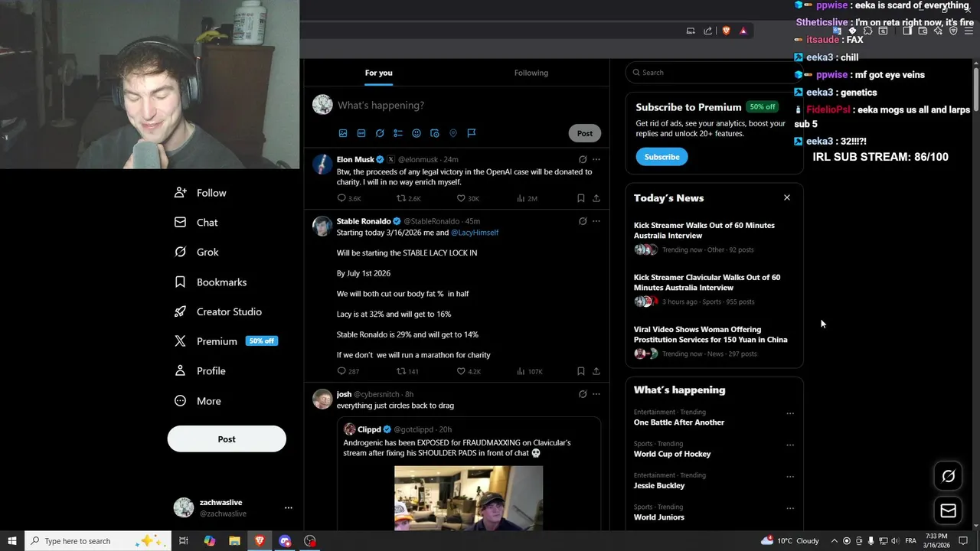Open emoji picker in post composer
Screen dimensions: 980x551
click(x=416, y=133)
